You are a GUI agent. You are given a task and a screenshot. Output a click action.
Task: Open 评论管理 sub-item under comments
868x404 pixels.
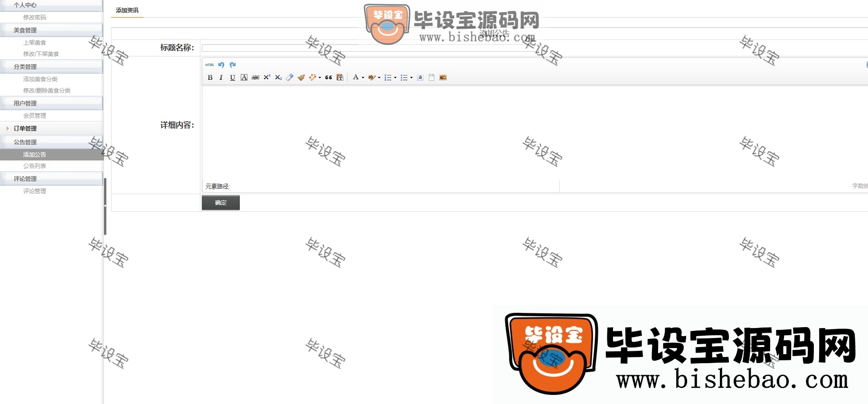(35, 191)
